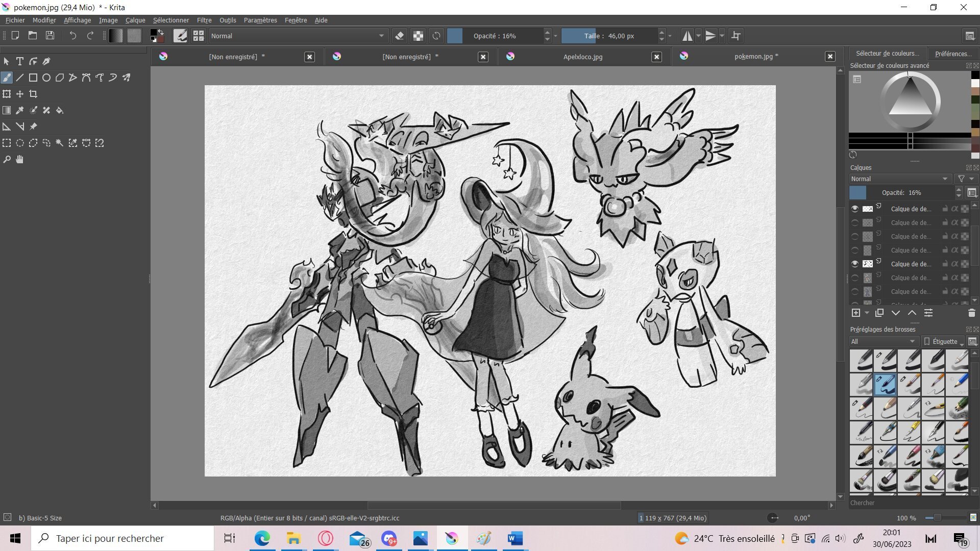The height and width of the screenshot is (551, 980).
Task: Expand the Étiquette tag dropdown
Action: pyautogui.click(x=944, y=341)
